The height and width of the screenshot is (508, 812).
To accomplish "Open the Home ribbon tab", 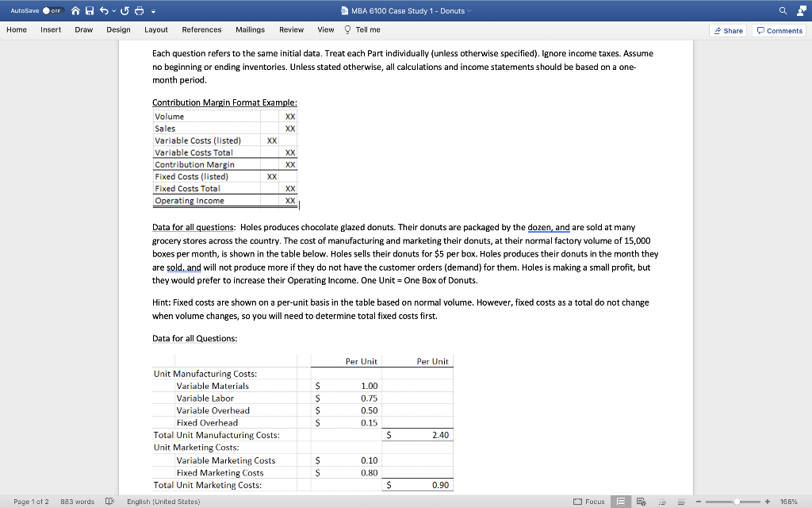I will (x=17, y=30).
